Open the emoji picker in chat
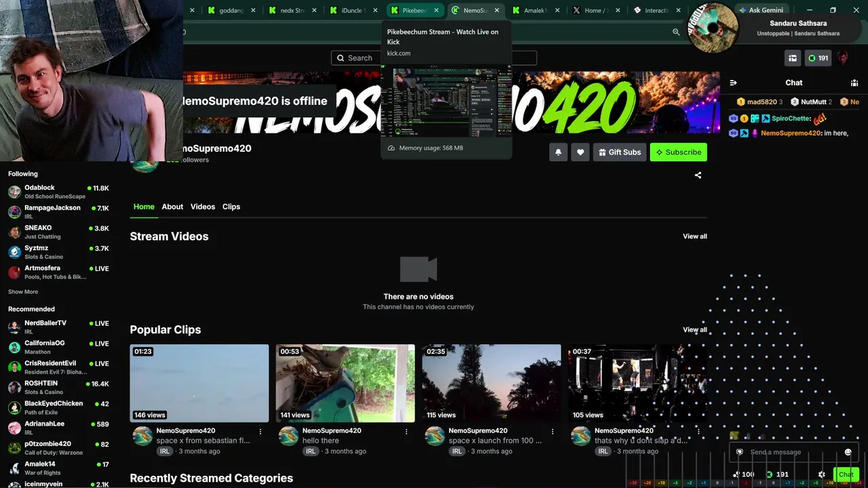This screenshot has height=488, width=868. (848, 452)
